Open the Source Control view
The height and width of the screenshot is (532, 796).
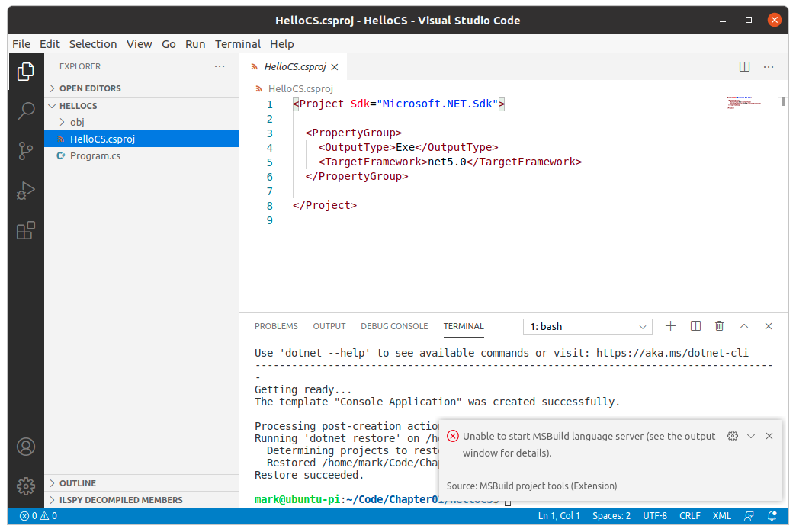pos(26,151)
